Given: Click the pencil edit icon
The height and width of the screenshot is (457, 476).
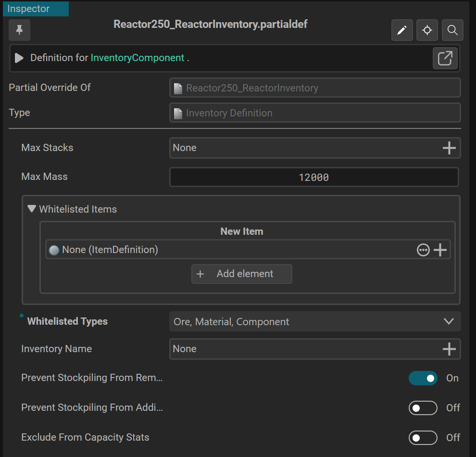Looking at the screenshot, I should coord(401,30).
